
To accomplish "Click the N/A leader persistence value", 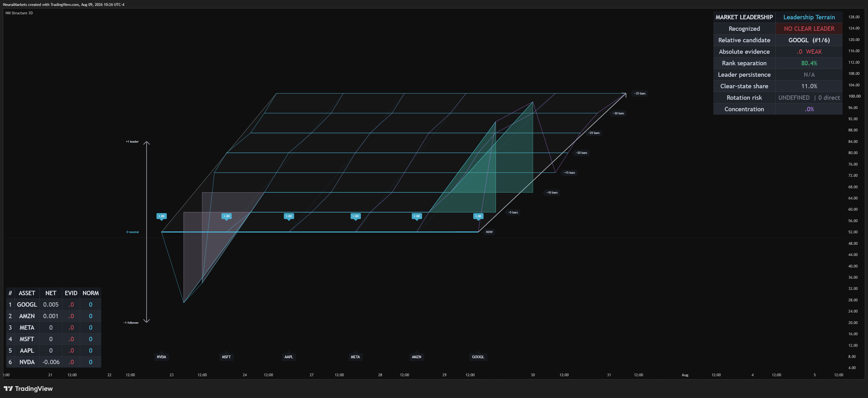I will [x=809, y=75].
